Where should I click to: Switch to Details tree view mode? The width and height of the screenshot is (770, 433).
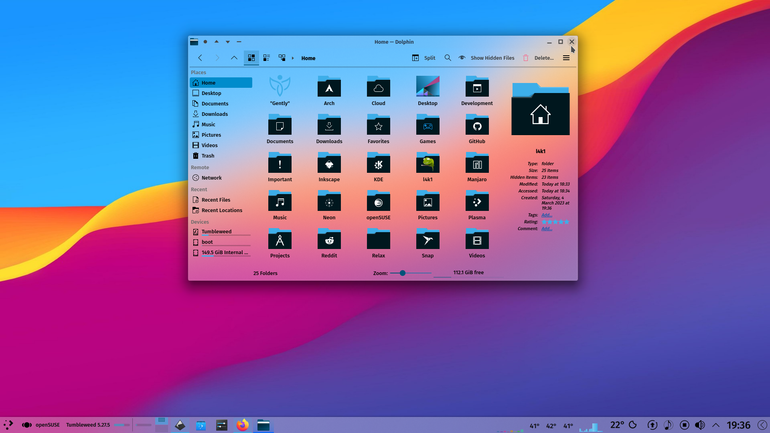(282, 58)
